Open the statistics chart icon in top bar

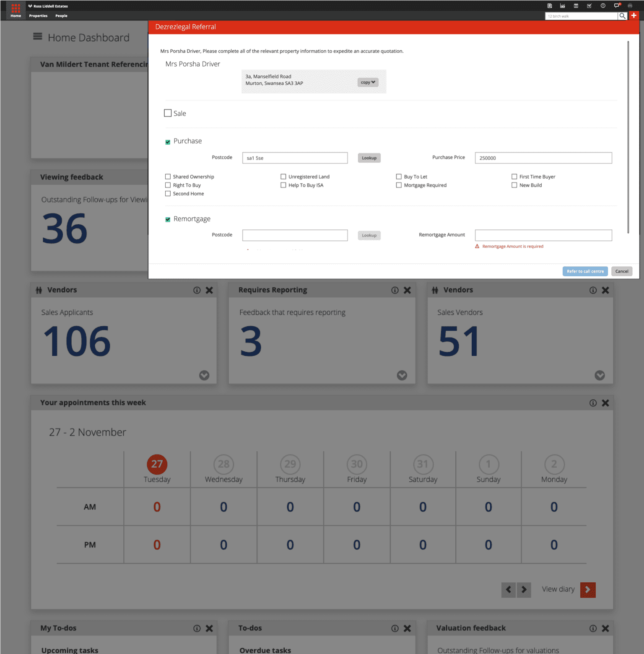[x=563, y=6]
